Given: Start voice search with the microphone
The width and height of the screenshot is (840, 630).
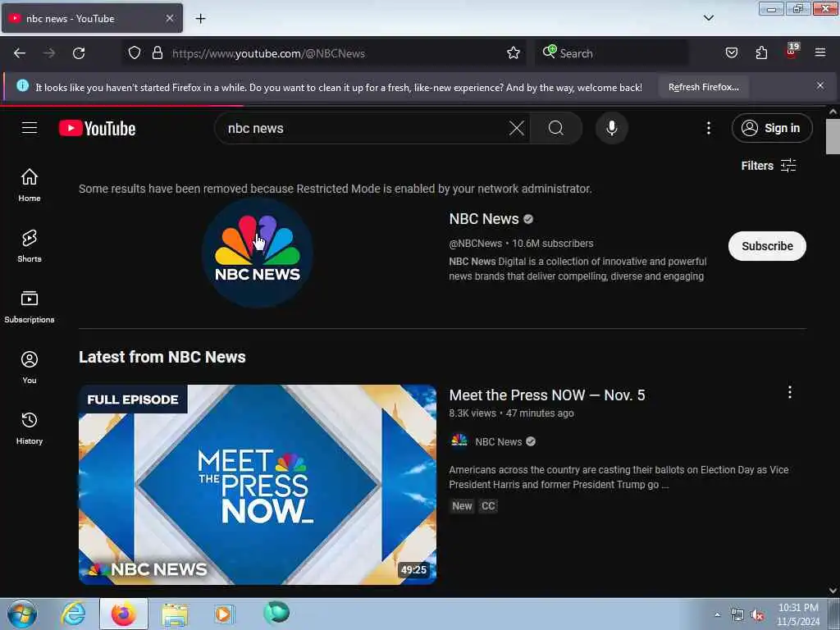Looking at the screenshot, I should (x=611, y=128).
